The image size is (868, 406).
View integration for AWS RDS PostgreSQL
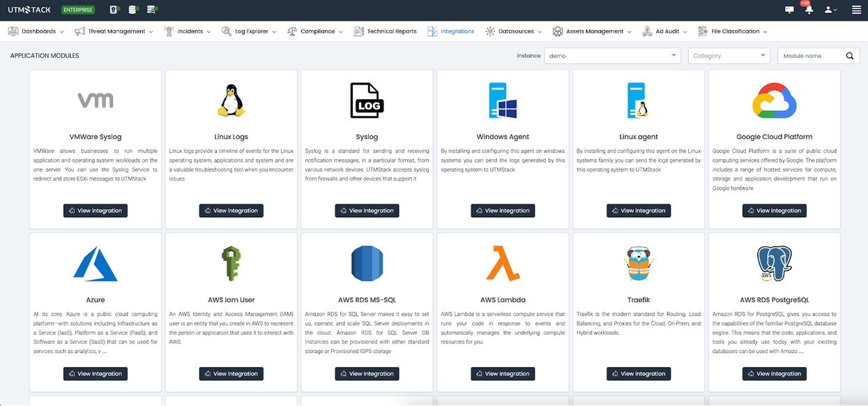pyautogui.click(x=774, y=374)
